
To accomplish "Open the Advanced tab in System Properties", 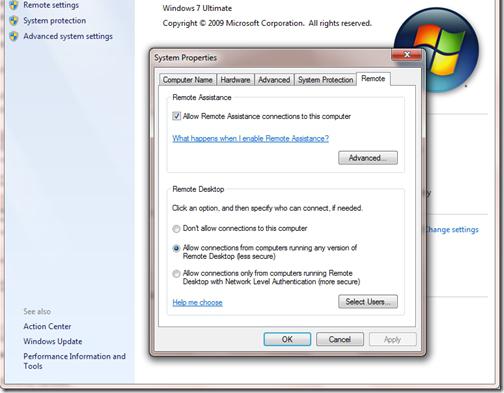I will 274,80.
